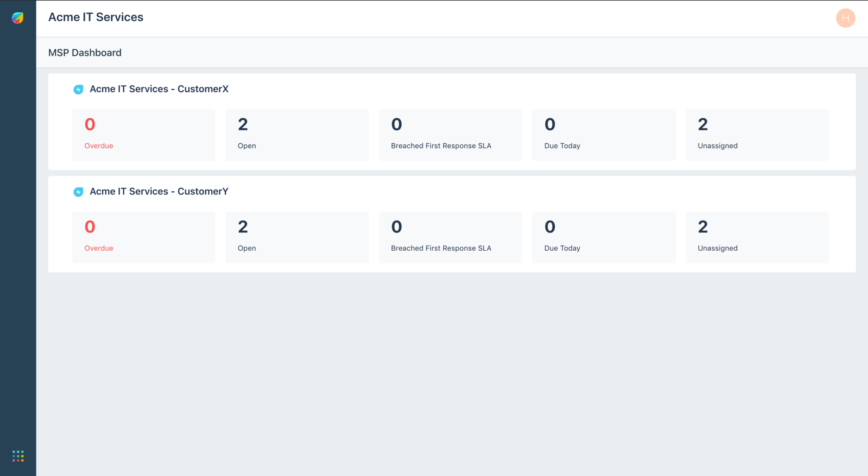Open Unassigned tickets for CustomerY
Image resolution: width=868 pixels, height=476 pixels.
point(757,237)
